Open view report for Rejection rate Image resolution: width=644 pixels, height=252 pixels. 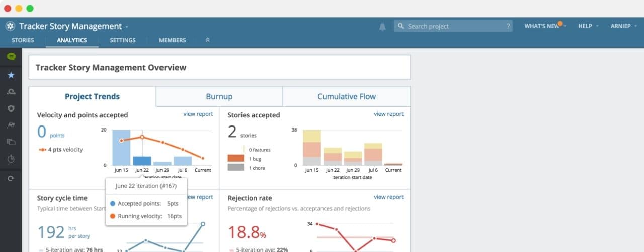tap(388, 197)
